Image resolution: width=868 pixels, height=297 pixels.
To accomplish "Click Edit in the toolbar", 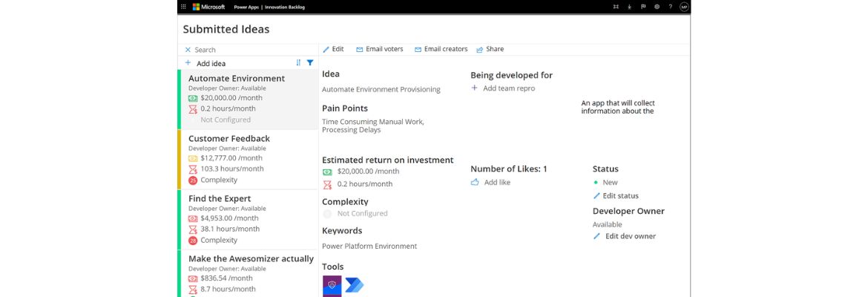I will tap(333, 49).
